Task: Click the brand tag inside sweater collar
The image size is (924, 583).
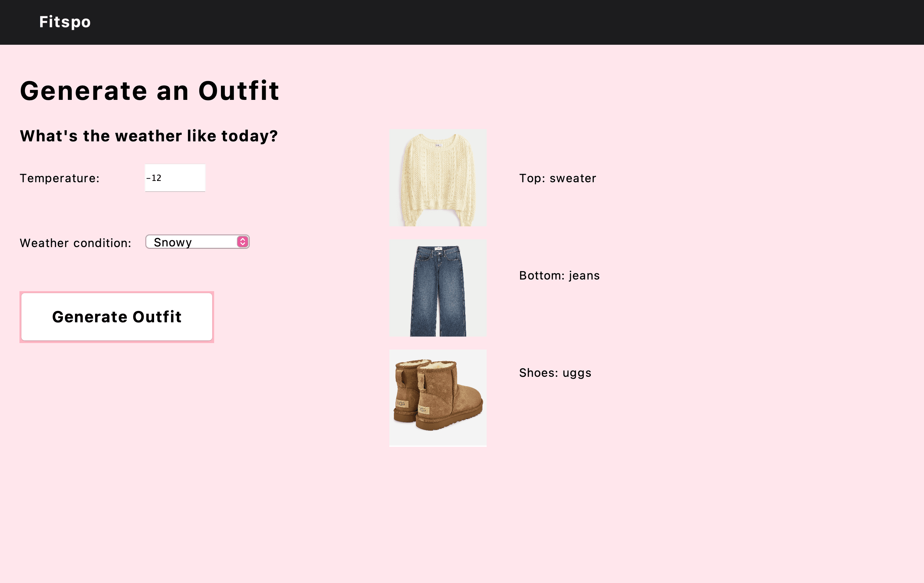Action: coord(438,145)
